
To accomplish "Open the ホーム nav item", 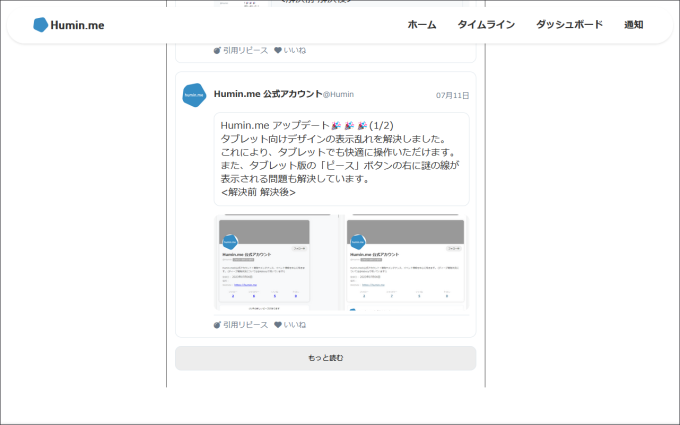I will point(422,25).
